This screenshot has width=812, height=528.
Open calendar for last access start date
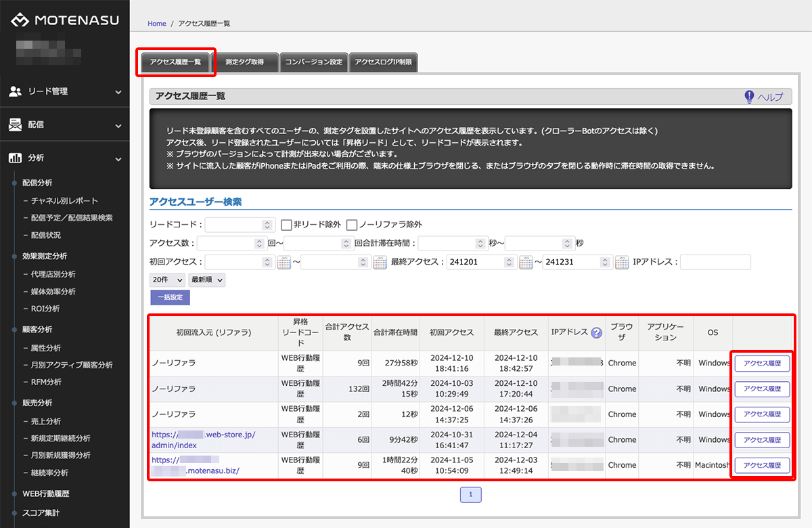pyautogui.click(x=526, y=263)
